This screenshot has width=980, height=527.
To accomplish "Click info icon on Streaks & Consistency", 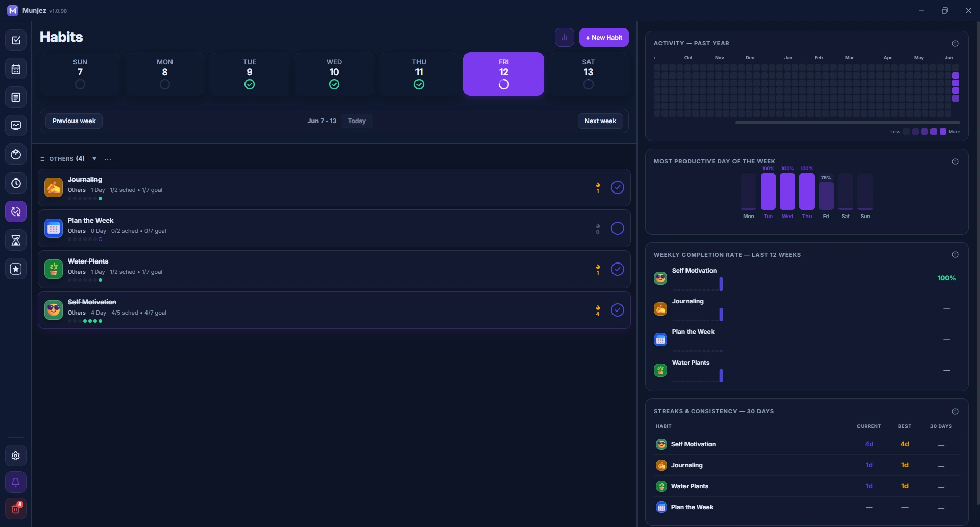I will (955, 411).
